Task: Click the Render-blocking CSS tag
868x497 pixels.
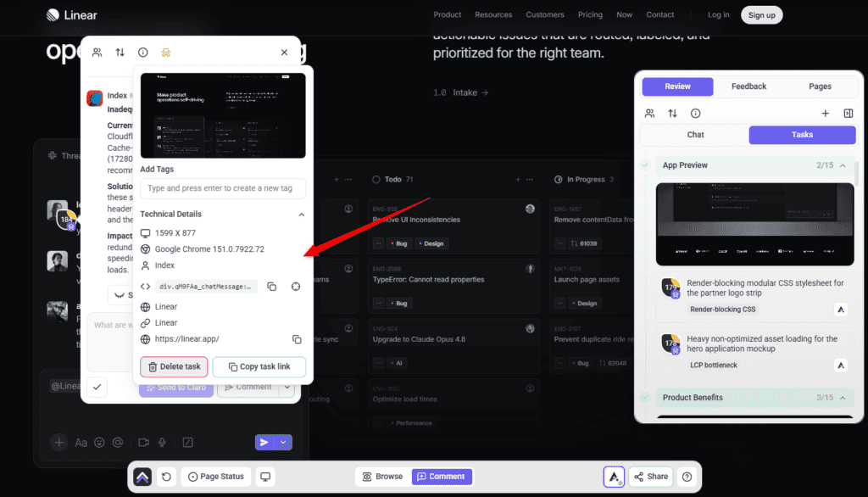Action: tap(722, 310)
